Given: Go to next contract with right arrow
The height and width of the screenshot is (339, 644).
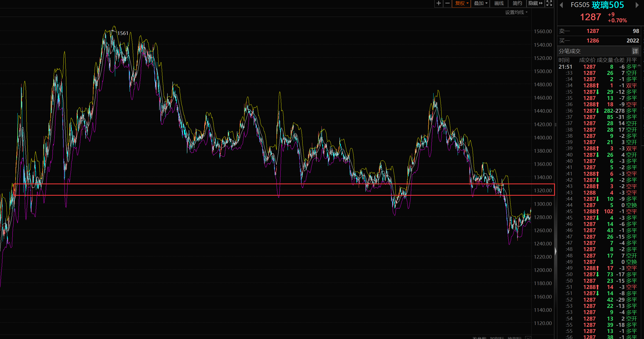Looking at the screenshot, I should point(637,5).
